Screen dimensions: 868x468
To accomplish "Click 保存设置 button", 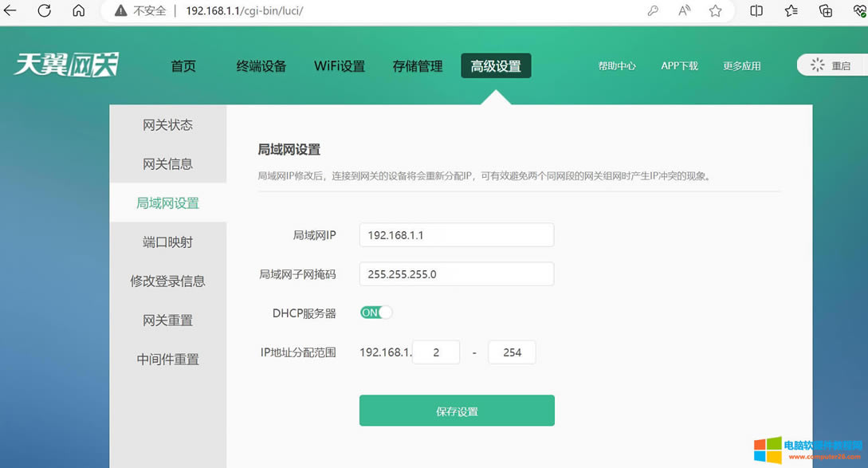I will (457, 411).
